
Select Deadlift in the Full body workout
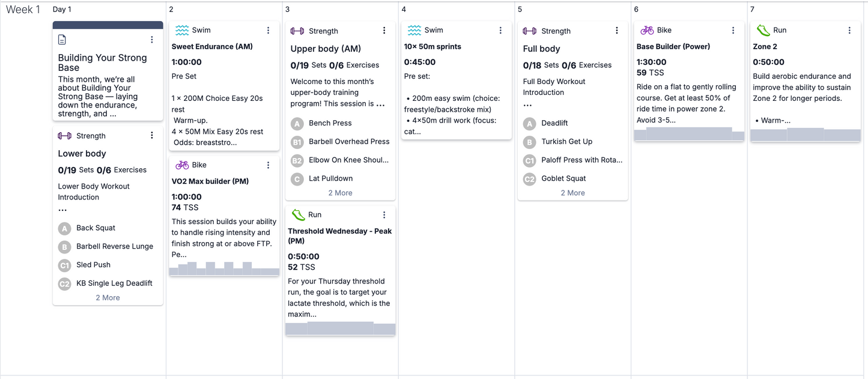(x=554, y=123)
